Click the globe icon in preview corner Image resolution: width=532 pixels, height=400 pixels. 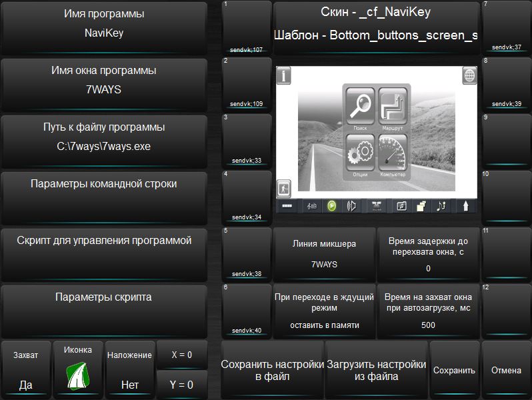(469, 75)
